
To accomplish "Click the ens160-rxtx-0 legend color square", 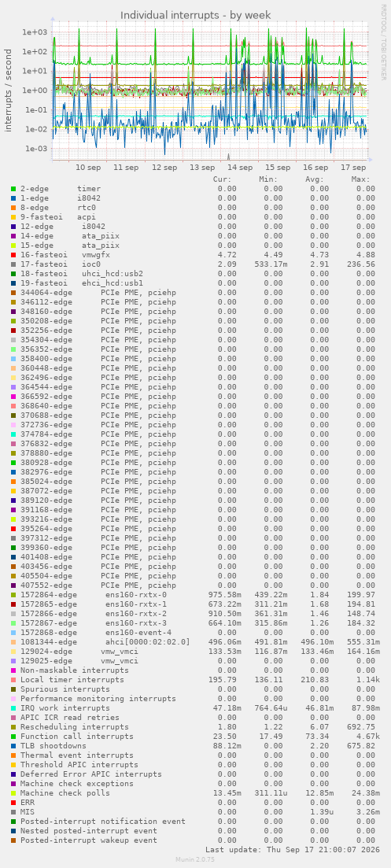I will [13, 595].
